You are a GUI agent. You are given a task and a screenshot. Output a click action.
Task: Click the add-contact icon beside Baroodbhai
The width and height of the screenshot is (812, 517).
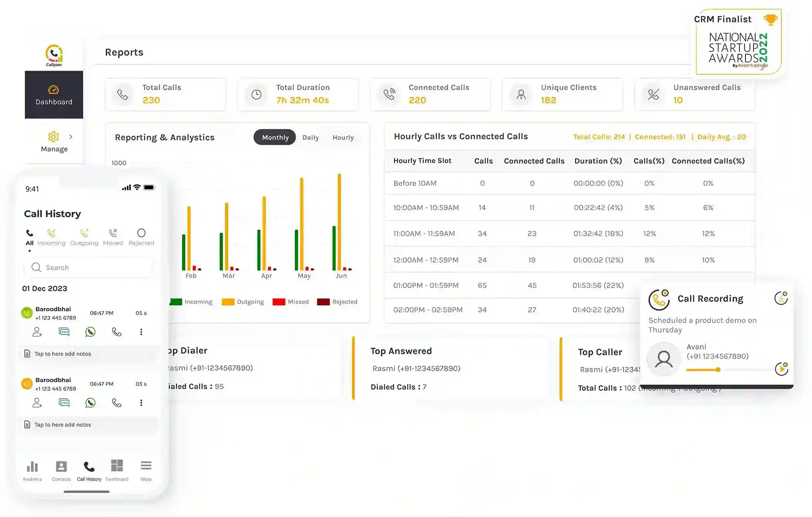[37, 332]
